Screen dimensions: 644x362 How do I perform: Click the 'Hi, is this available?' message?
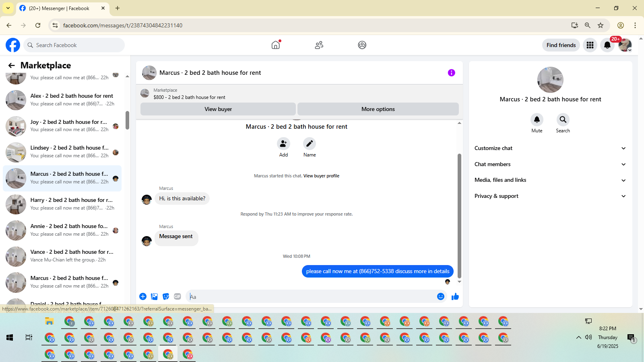[182, 198]
